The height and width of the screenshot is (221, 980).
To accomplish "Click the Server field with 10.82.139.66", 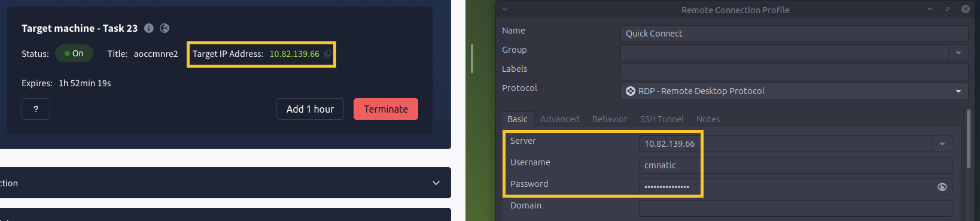I will (x=786, y=144).
